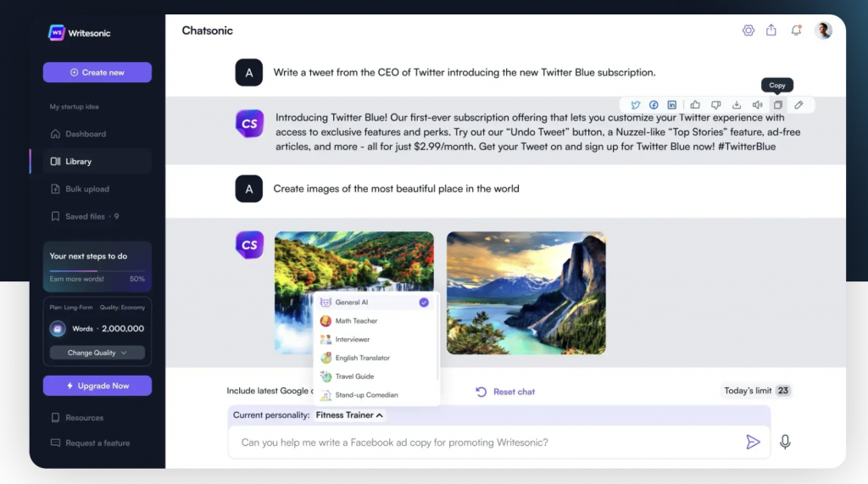The image size is (868, 484).
Task: Play the response aloud using the speaker icon
Action: pos(757,104)
